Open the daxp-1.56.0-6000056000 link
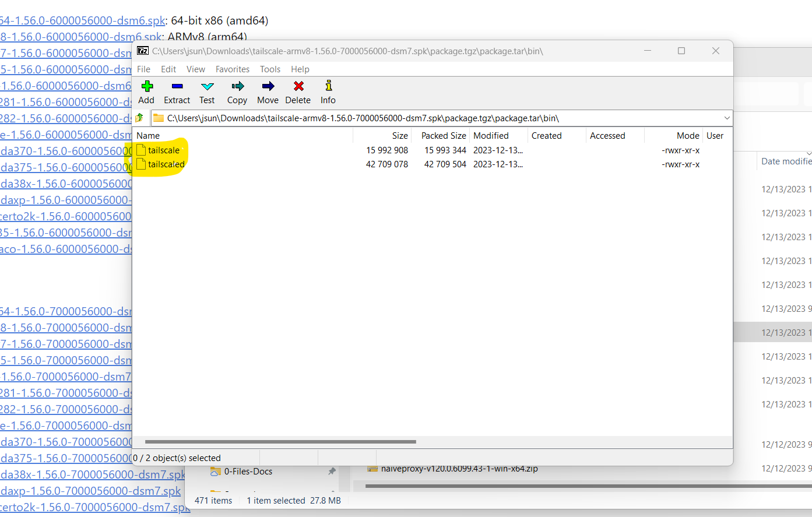 tap(66, 200)
